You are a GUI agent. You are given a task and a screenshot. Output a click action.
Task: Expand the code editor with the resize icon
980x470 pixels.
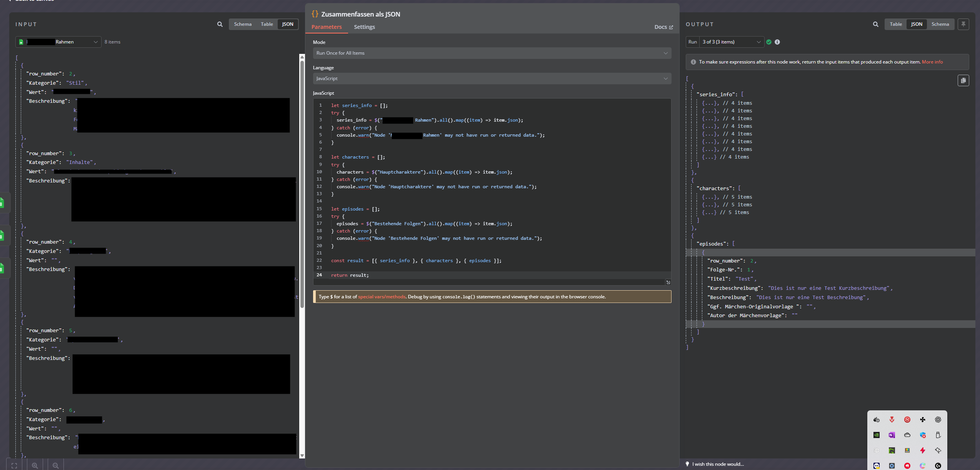(x=668, y=282)
